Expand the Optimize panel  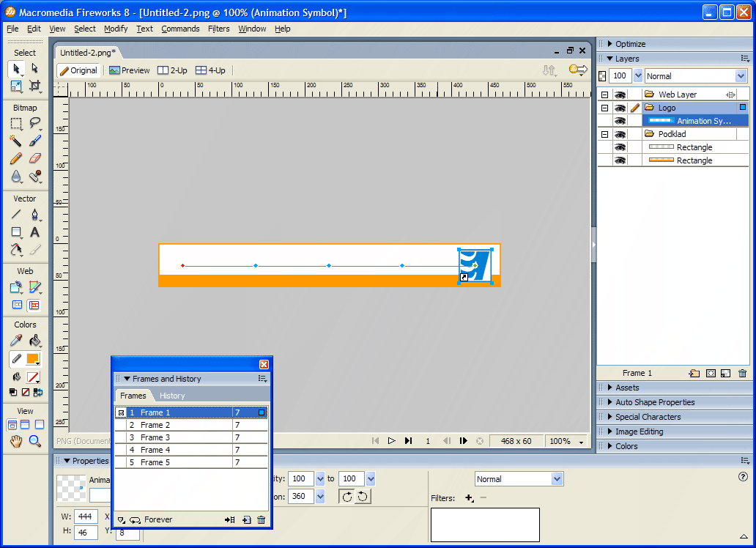point(610,44)
